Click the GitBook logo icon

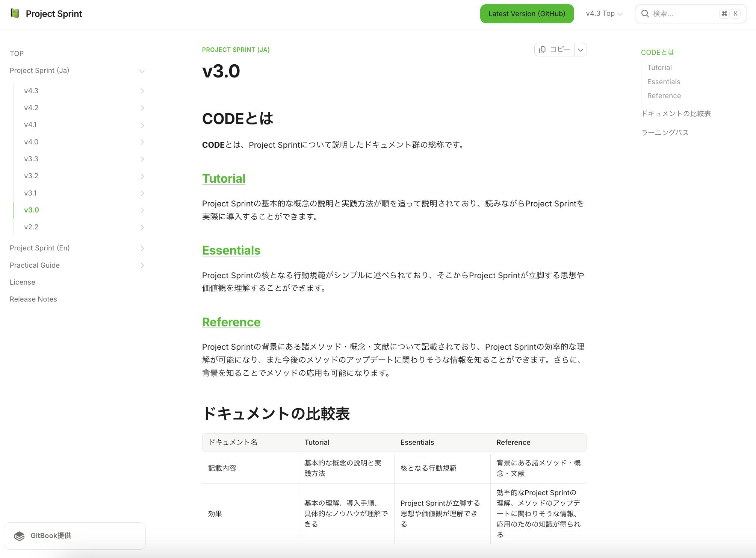(19, 536)
